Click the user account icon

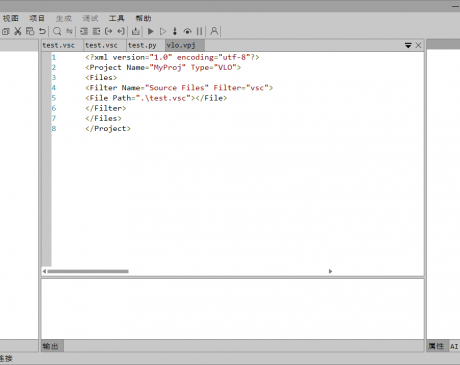click(x=214, y=31)
